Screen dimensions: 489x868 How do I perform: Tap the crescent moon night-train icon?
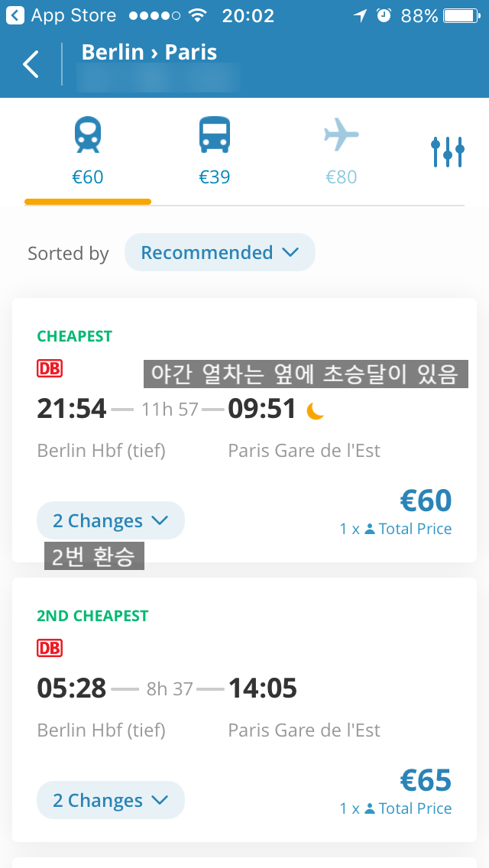tap(315, 411)
